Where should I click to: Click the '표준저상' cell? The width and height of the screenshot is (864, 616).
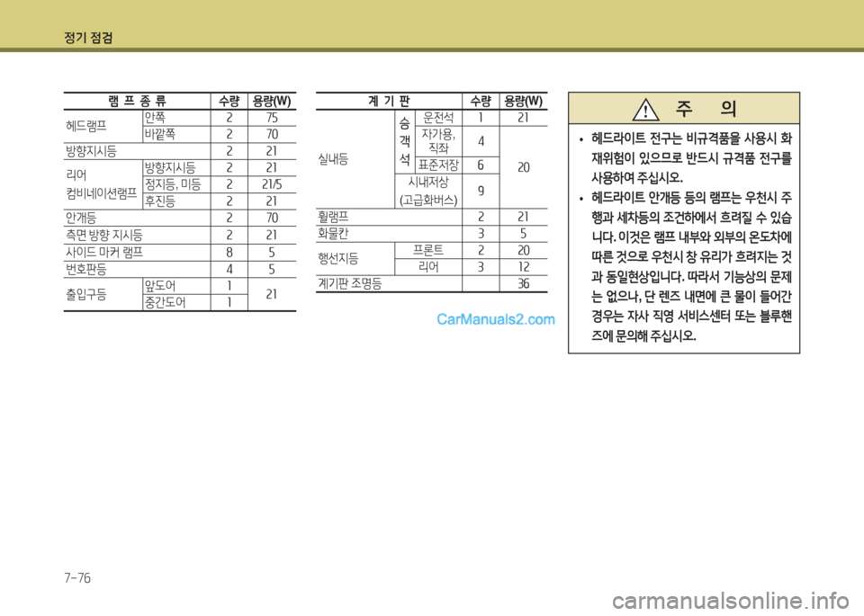[x=438, y=165]
